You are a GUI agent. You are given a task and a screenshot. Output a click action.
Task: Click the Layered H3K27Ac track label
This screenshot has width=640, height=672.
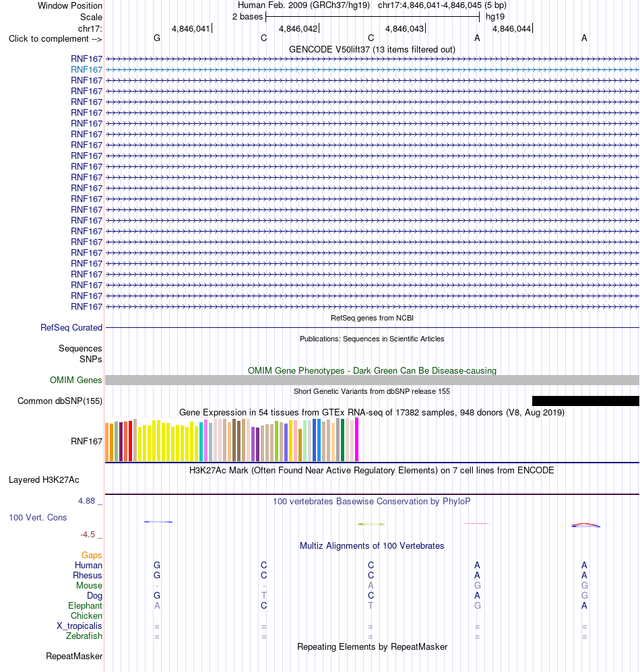[x=44, y=479]
